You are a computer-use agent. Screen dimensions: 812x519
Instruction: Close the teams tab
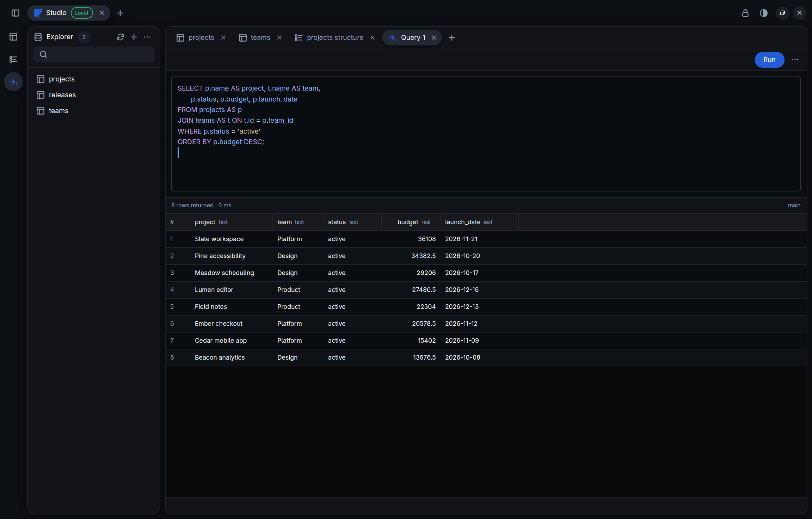[279, 38]
